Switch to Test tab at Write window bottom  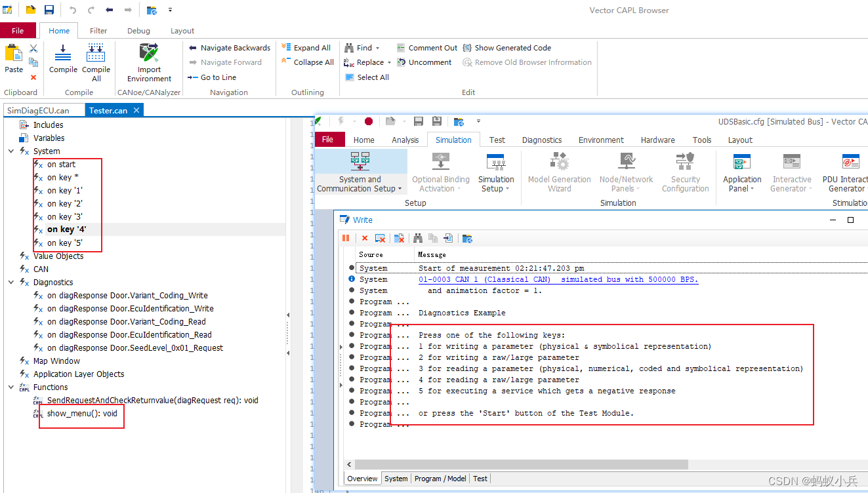(480, 479)
